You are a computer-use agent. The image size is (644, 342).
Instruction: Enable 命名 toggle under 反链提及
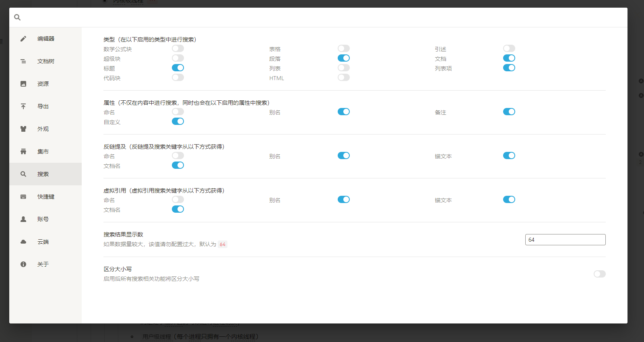coord(178,155)
